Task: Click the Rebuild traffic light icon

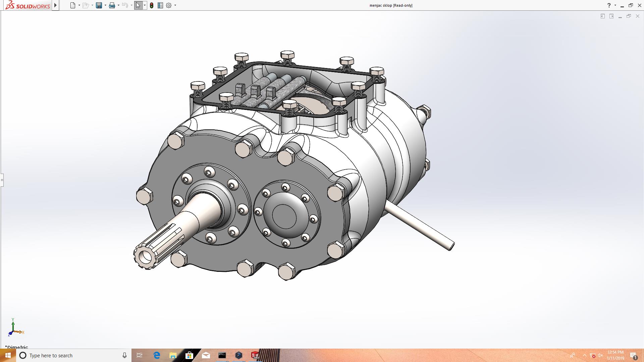Action: tap(152, 5)
